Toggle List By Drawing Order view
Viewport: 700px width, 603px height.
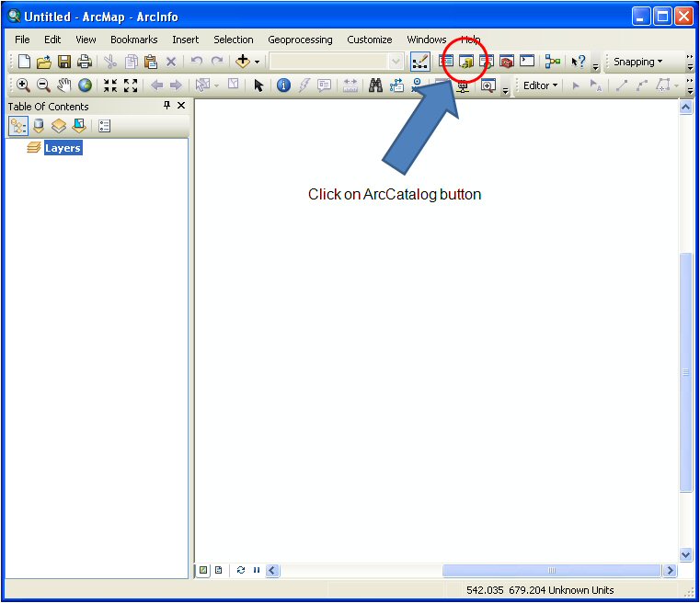18,126
